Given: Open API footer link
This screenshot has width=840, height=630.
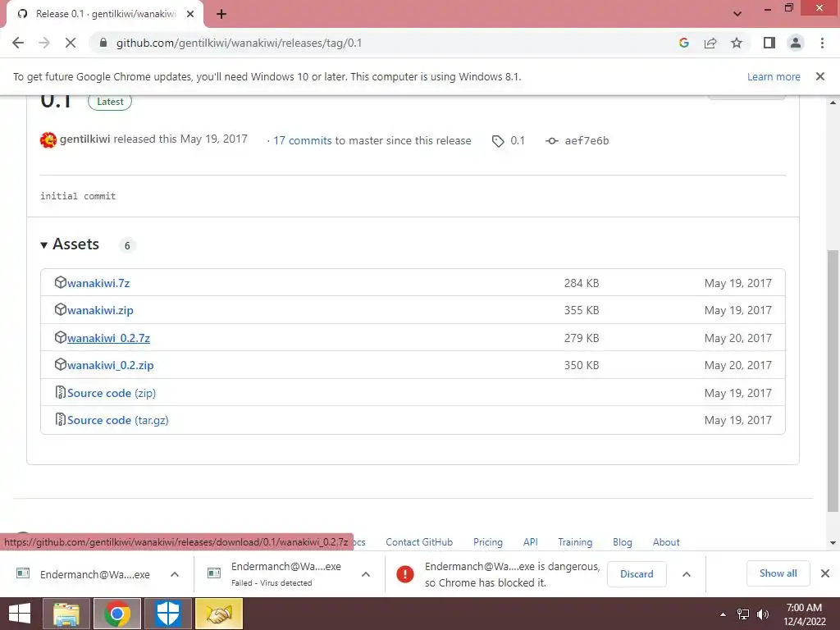Looking at the screenshot, I should coord(531,542).
